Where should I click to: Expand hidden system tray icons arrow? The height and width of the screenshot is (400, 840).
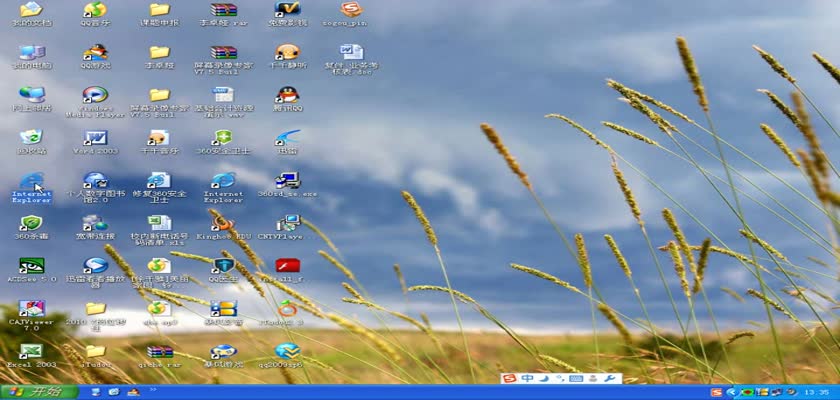tap(731, 393)
